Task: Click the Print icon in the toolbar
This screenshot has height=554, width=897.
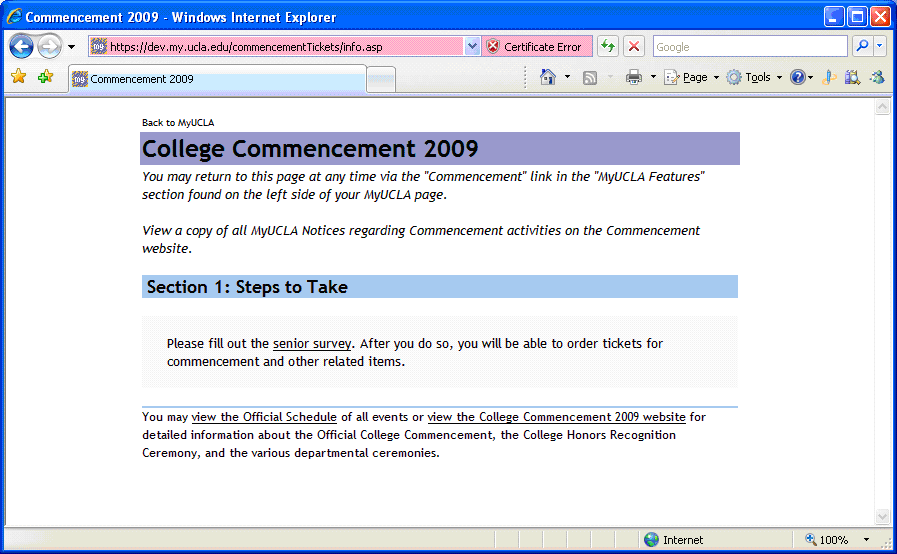Action: [x=633, y=78]
